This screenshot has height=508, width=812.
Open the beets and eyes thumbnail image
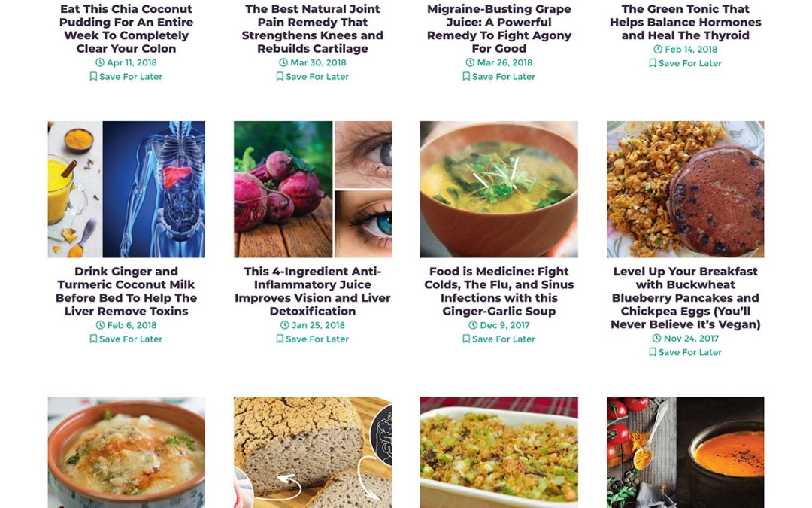[313, 189]
